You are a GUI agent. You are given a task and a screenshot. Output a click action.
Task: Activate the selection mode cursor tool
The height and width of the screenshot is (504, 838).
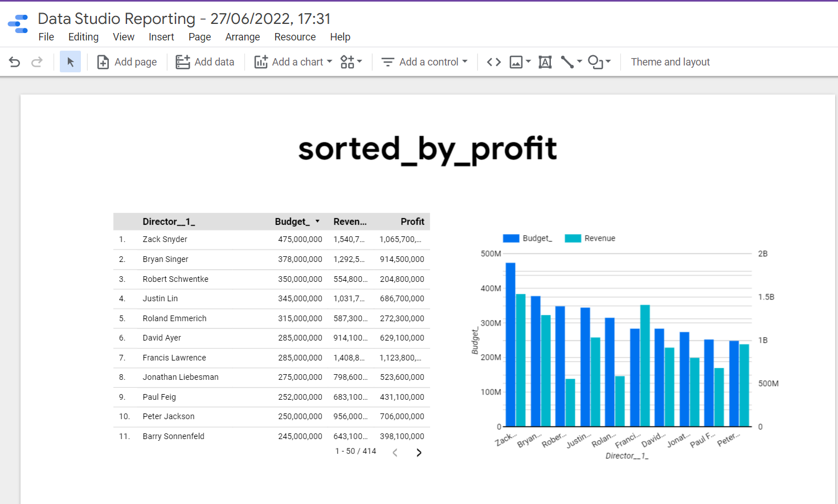70,62
